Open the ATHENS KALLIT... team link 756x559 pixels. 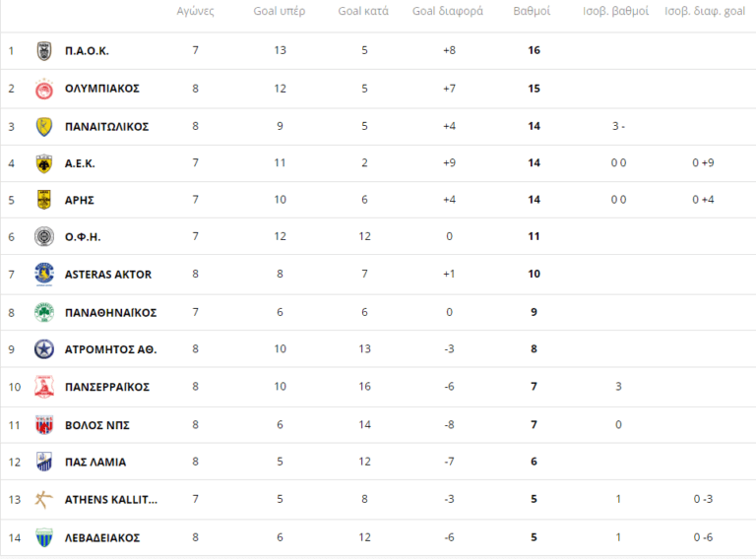point(110,500)
